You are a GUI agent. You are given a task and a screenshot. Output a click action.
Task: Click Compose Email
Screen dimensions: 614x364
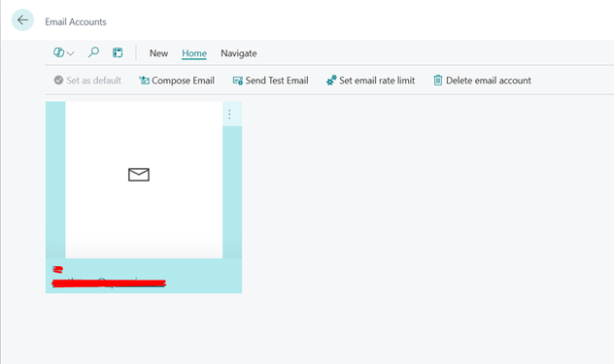(177, 81)
